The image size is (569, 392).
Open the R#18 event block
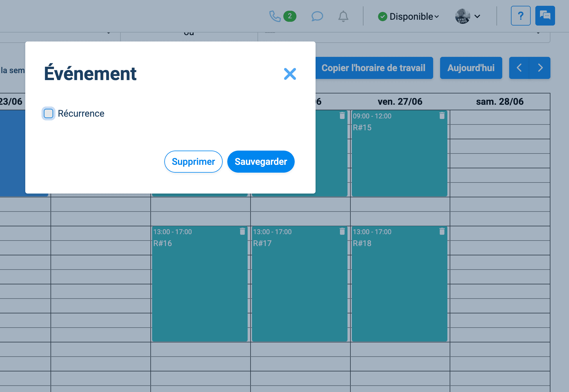point(399,284)
